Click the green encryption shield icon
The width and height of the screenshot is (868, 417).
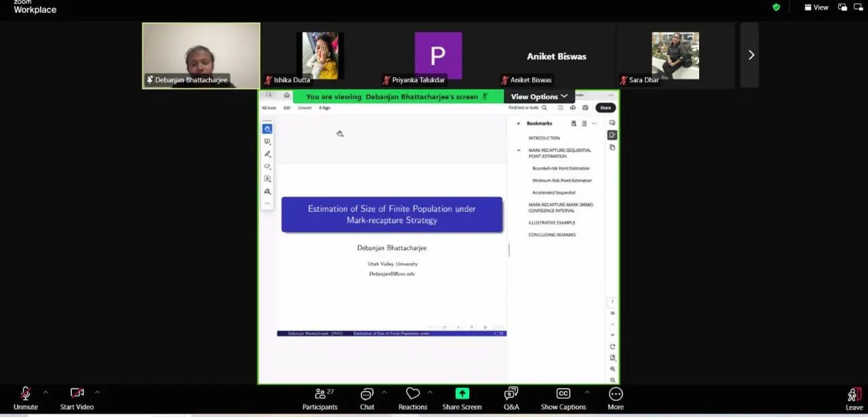click(776, 7)
